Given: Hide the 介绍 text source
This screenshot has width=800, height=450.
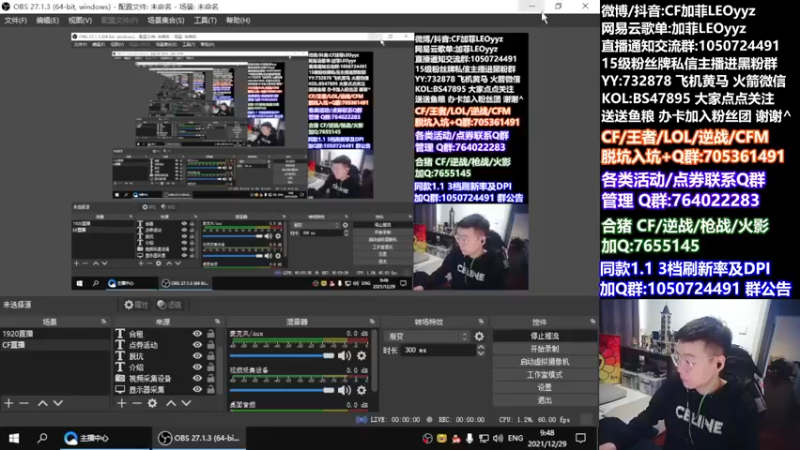Looking at the screenshot, I should coord(197,367).
